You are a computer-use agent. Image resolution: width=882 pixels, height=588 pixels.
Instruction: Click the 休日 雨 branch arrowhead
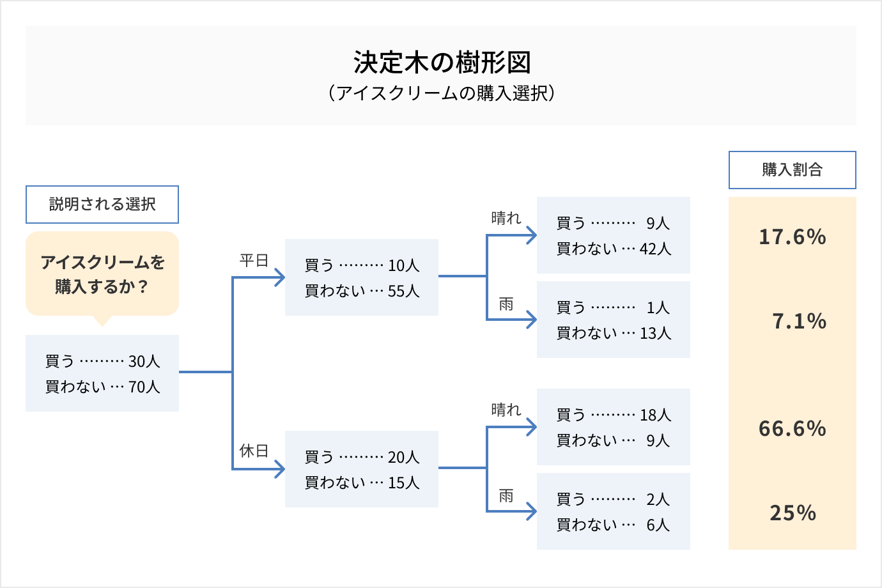532,511
